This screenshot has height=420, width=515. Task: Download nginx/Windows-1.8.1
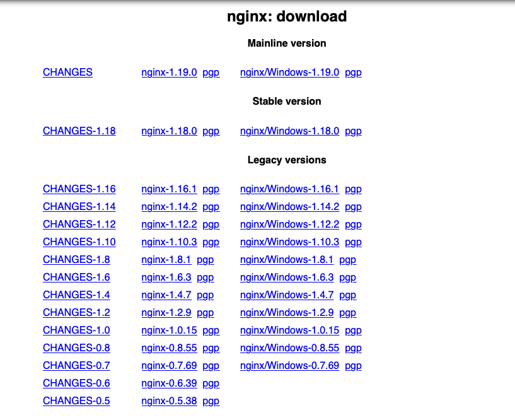[287, 260]
